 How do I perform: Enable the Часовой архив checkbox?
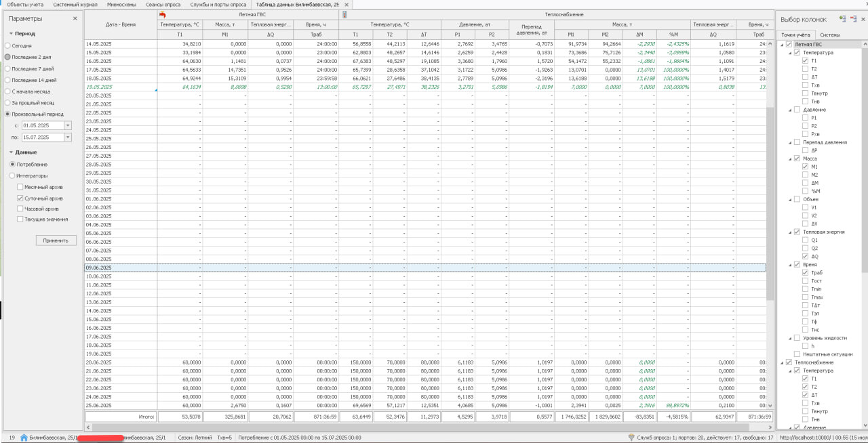20,209
